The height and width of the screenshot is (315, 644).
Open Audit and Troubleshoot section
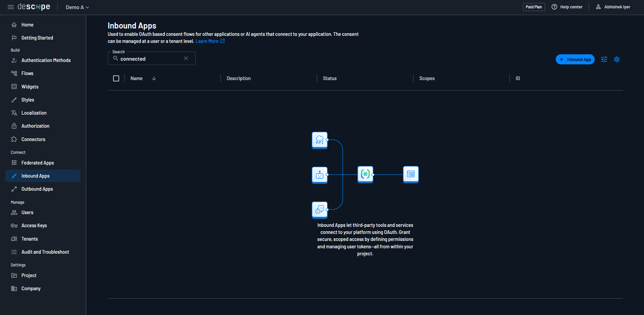click(45, 252)
